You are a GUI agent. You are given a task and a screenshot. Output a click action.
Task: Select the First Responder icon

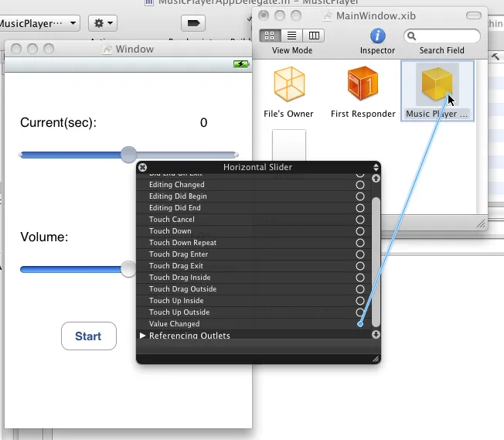point(363,86)
